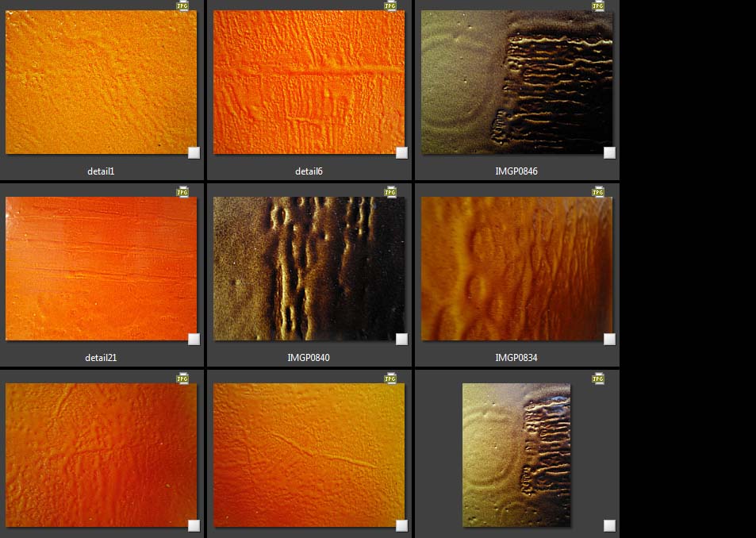Click the detail1 filename label
This screenshot has width=756, height=538.
point(101,171)
